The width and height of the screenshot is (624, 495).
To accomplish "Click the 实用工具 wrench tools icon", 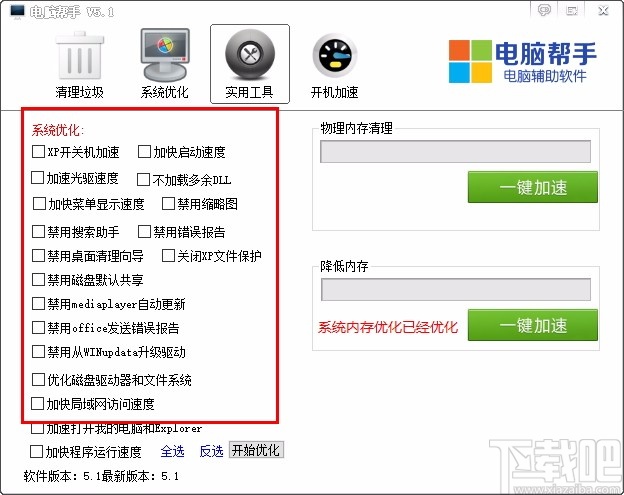I will (x=250, y=55).
